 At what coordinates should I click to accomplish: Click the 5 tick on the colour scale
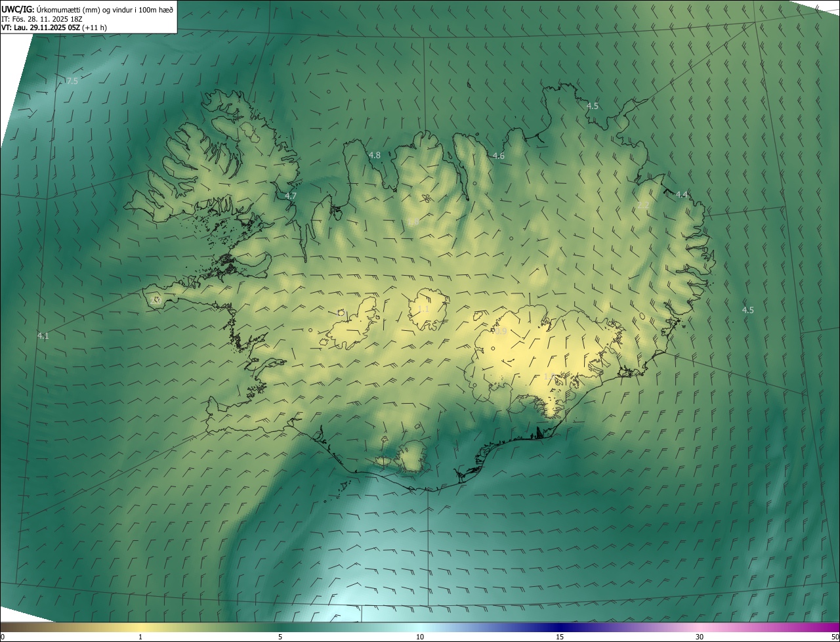[280, 637]
